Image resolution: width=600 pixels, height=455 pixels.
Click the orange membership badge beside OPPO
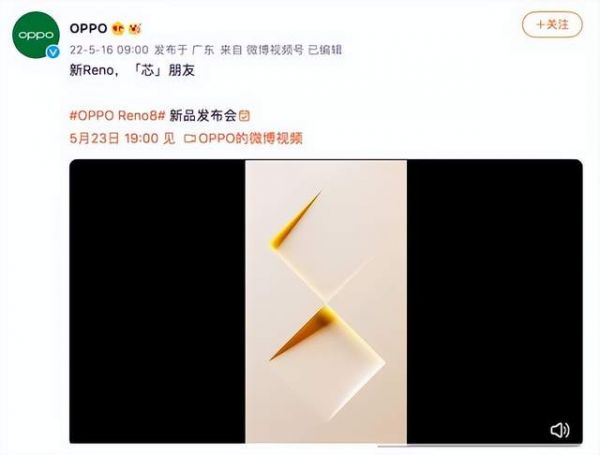119,28
